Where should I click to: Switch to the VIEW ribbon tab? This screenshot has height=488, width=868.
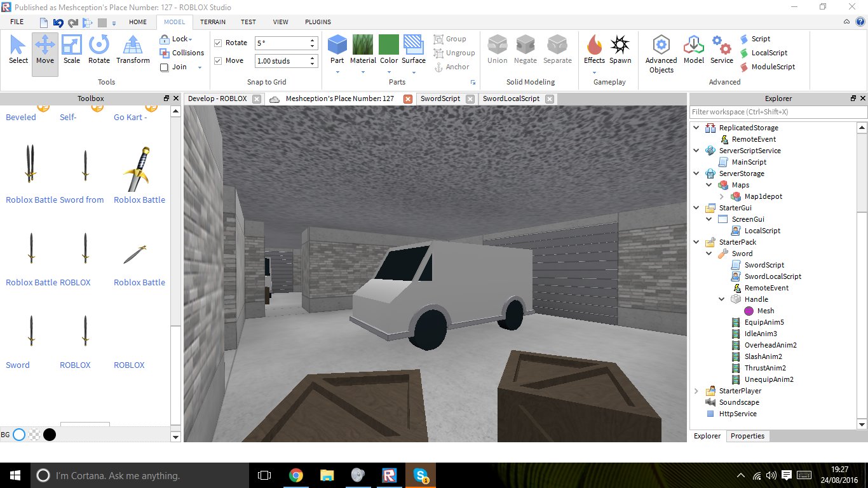click(280, 22)
